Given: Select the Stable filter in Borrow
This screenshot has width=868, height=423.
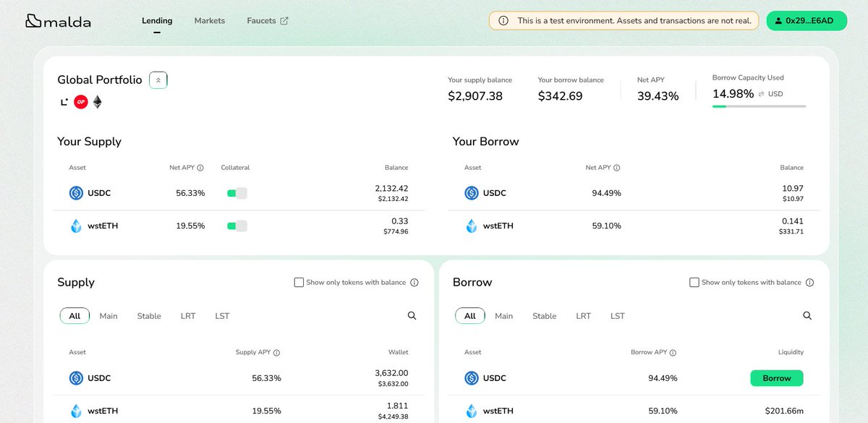Looking at the screenshot, I should [545, 316].
